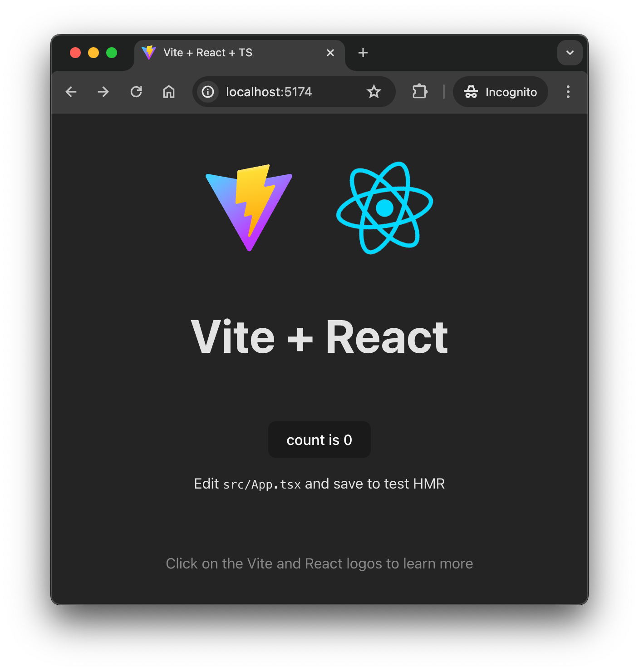639x672 pixels.
Task: Open the Chrome three-dot menu
Action: coord(568,92)
